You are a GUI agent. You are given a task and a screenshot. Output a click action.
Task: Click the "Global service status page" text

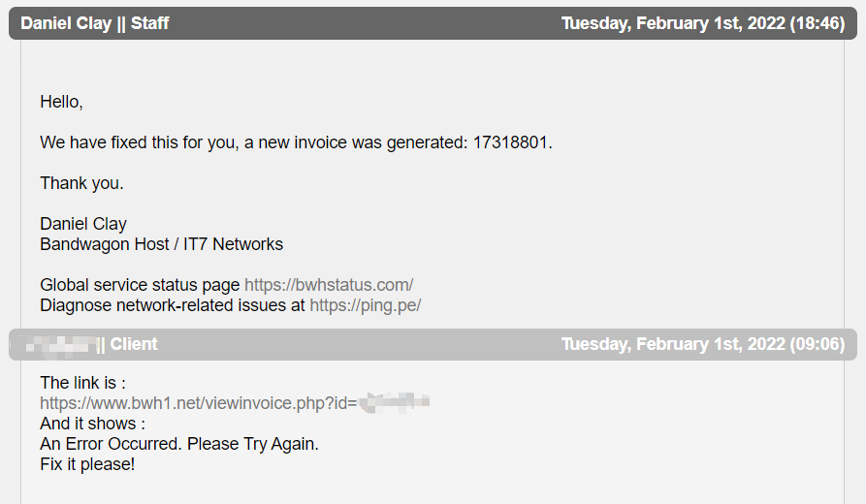coord(140,285)
